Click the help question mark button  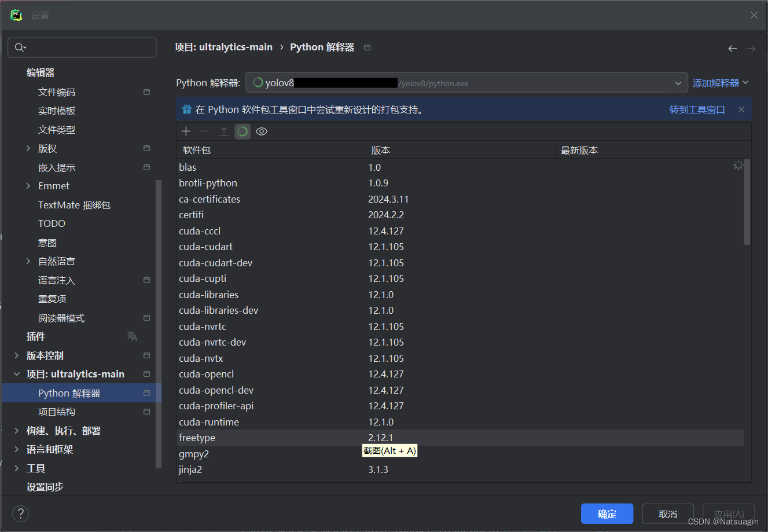[x=20, y=513]
